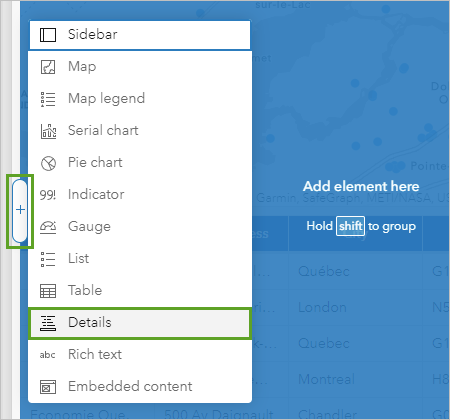Click the Sidebar layout icon
Viewport: 450px width, 420px height.
(x=48, y=35)
